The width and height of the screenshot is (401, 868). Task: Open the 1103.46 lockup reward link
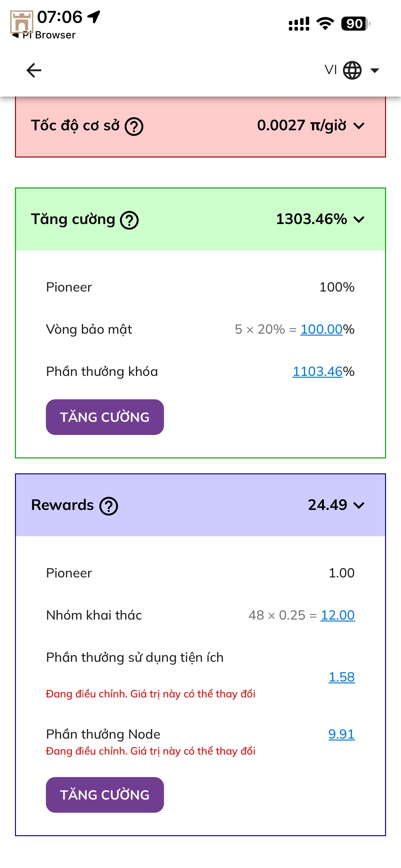(317, 371)
